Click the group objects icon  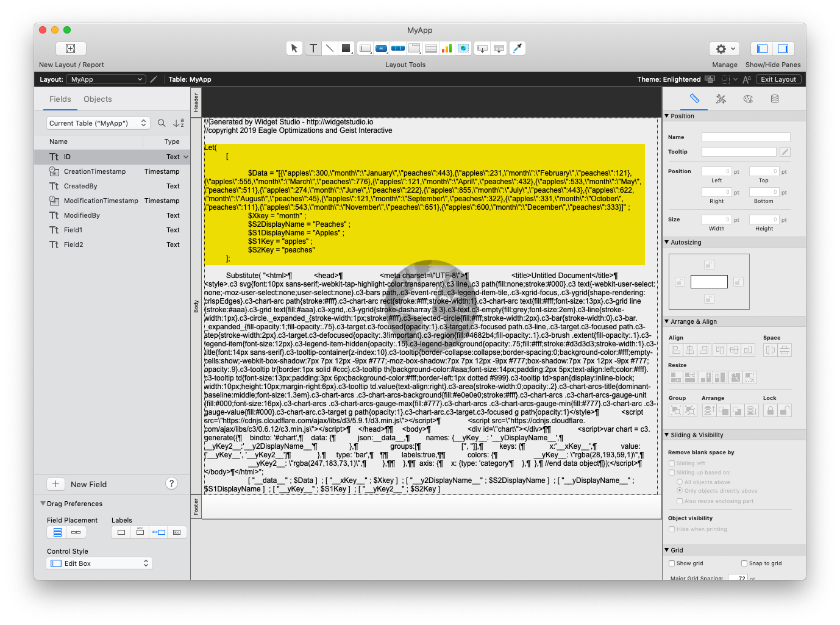675,410
